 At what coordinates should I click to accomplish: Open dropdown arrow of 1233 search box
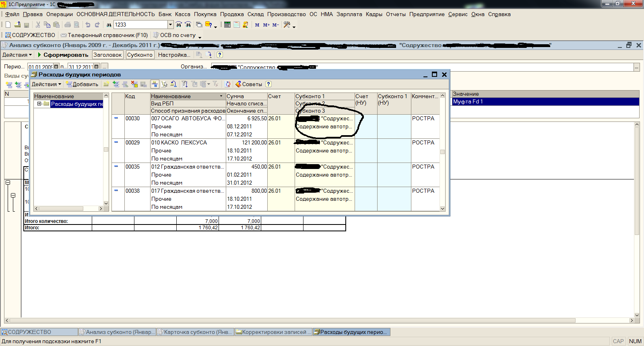tap(170, 25)
